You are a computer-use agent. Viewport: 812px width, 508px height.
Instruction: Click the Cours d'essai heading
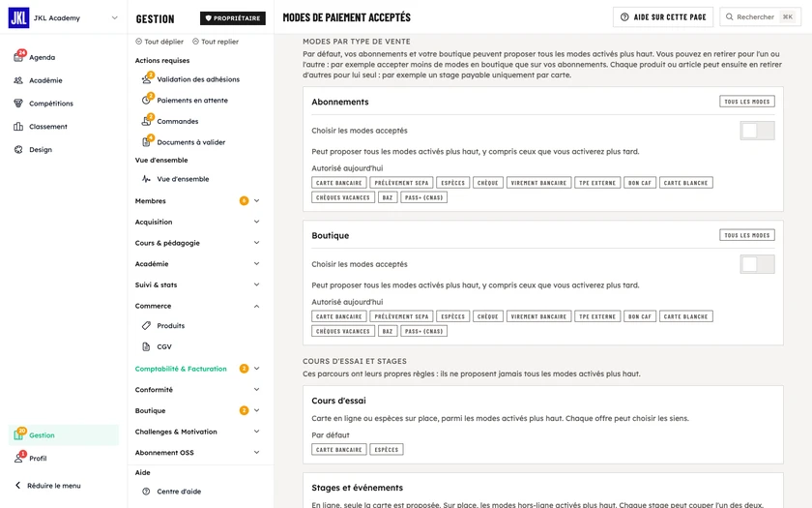point(338,401)
